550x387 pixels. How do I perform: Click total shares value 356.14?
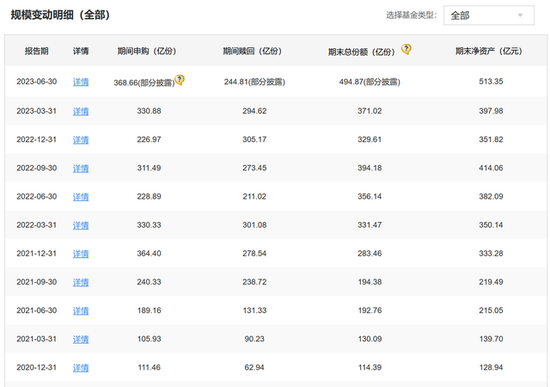(x=370, y=196)
